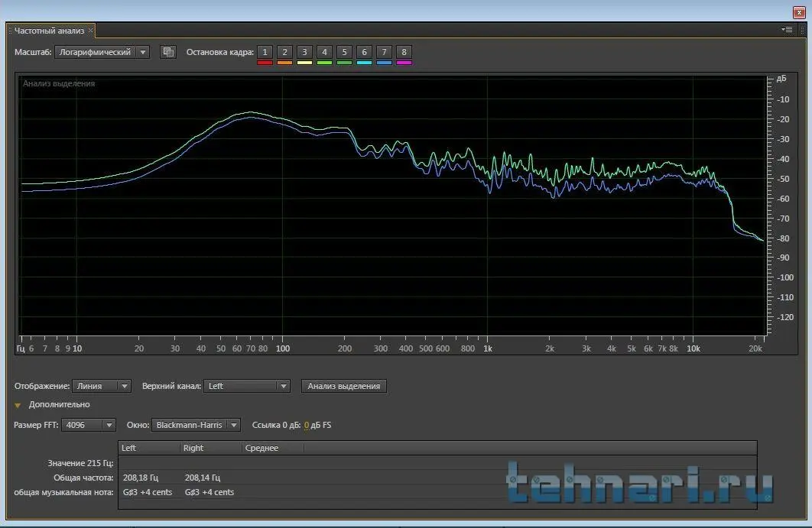Image resolution: width=812 pixels, height=528 pixels.
Task: Click the copy graph data icon
Action: pyautogui.click(x=168, y=52)
